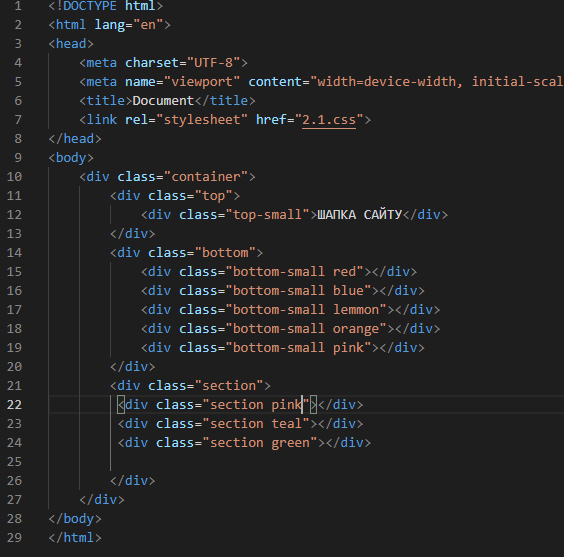Click "section green" class value
564x557 pixels.
coord(260,443)
